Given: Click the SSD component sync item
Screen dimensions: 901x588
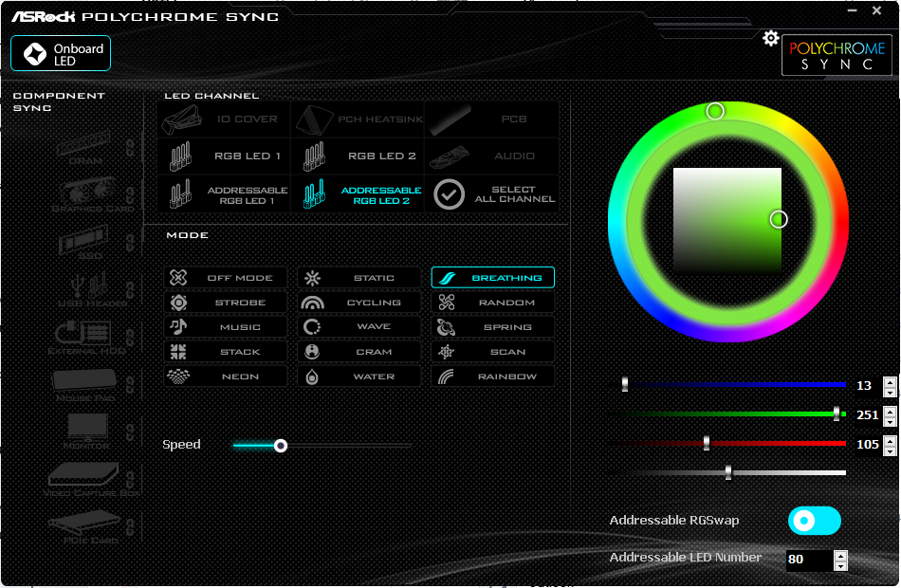Looking at the screenshot, I should (x=84, y=243).
